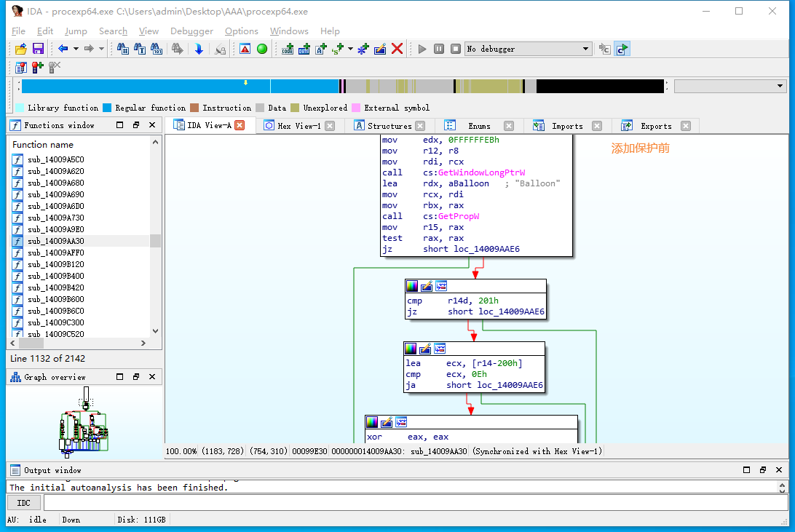Click the red warning triangle toolbar icon
This screenshot has height=532, width=795.
tap(245, 49)
